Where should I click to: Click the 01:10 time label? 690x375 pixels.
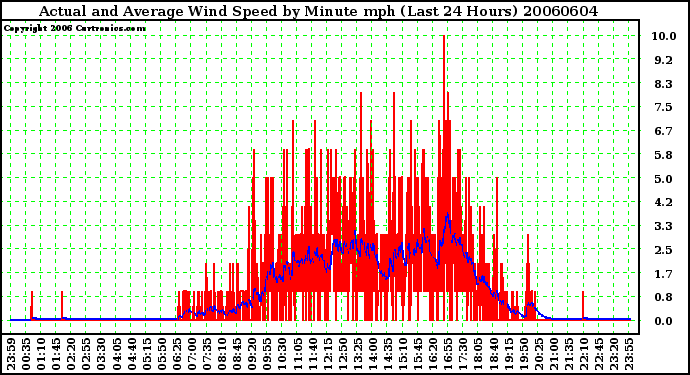(x=41, y=354)
